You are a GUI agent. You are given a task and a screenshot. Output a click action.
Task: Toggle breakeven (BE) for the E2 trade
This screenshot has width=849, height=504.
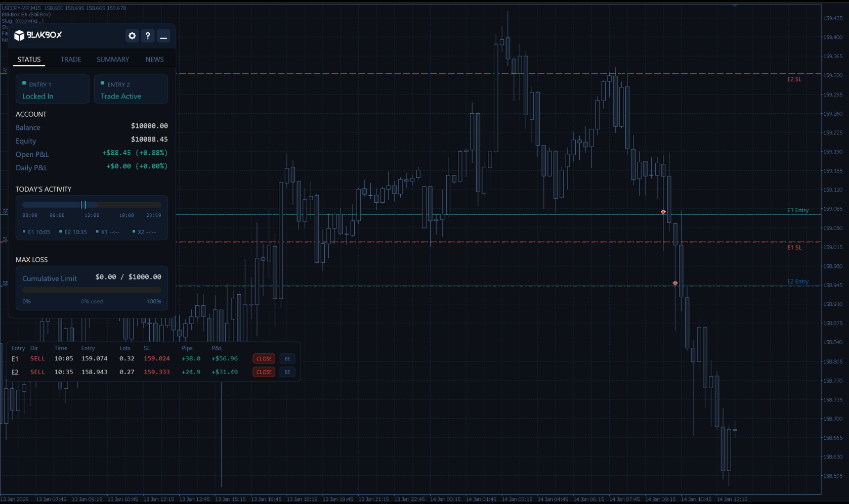[287, 372]
